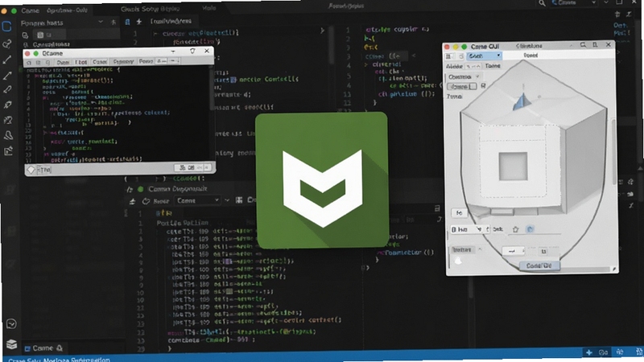Click the blue round icon right of the star
The height and width of the screenshot is (362, 644).
click(x=530, y=229)
